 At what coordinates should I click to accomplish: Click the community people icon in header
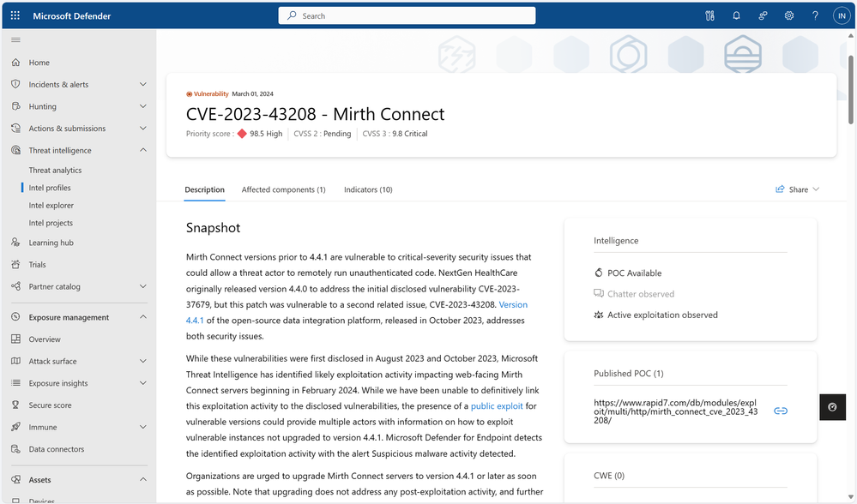pos(763,15)
